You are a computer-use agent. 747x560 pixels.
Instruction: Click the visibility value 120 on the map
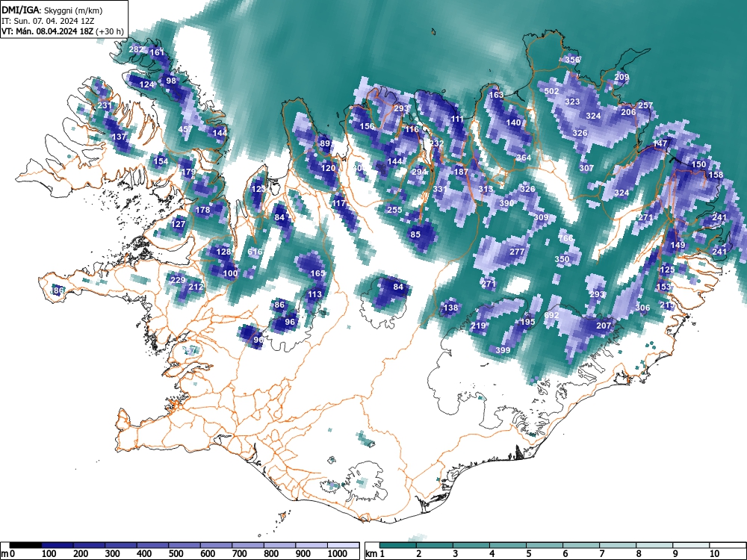coord(328,167)
